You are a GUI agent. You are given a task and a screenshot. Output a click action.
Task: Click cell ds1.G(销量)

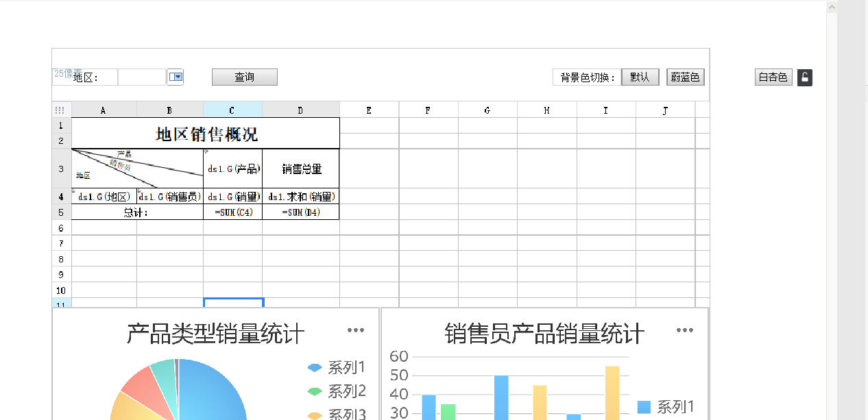point(233,196)
